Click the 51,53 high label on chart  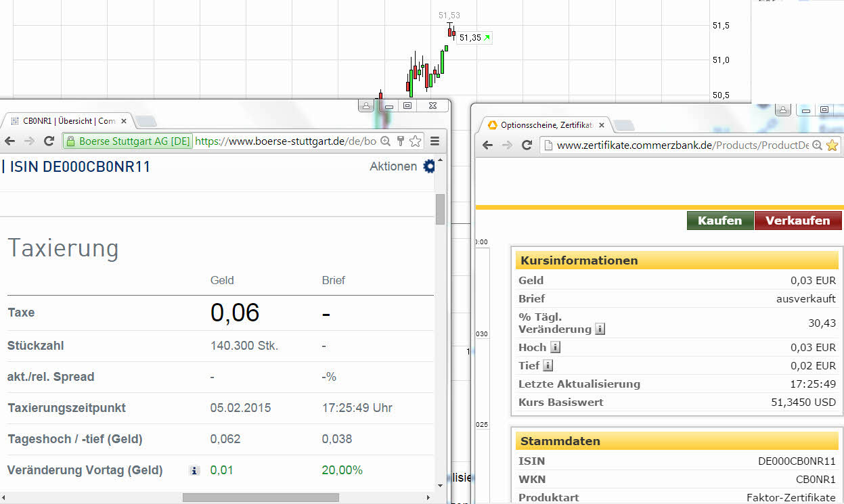[x=449, y=16]
